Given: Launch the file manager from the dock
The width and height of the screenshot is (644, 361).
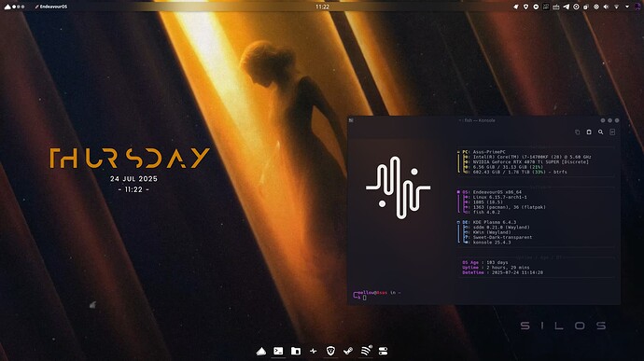Looking at the screenshot, I should pyautogui.click(x=296, y=351).
